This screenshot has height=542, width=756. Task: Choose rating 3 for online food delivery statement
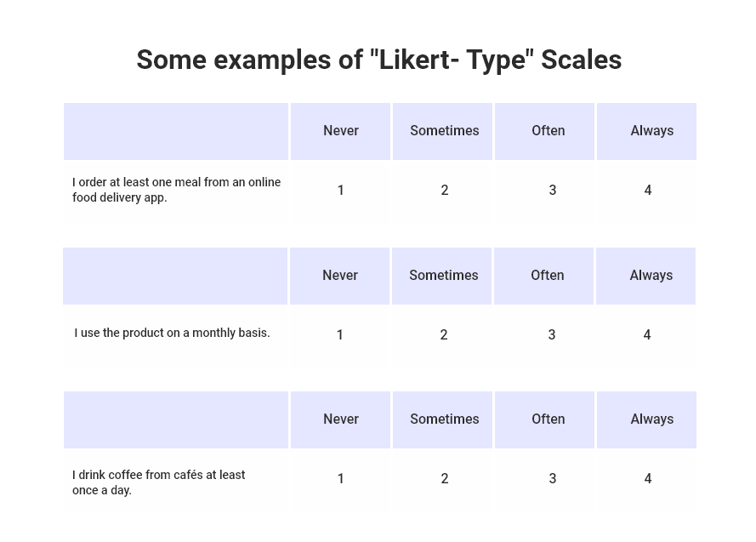tap(552, 191)
